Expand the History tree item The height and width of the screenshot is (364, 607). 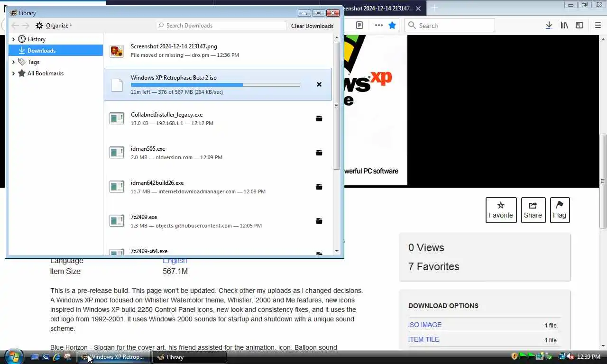coord(13,39)
